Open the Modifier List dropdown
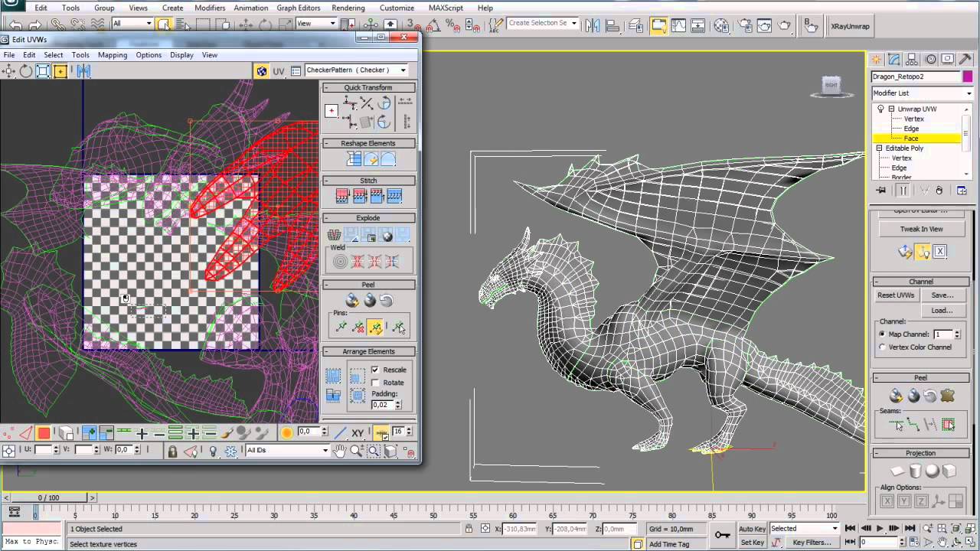This screenshot has height=551, width=980. [x=922, y=93]
